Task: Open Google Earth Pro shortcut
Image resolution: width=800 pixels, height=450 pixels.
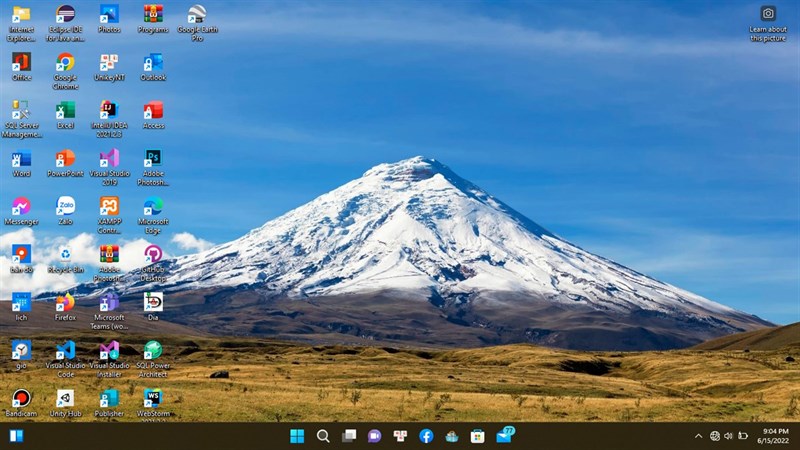Action: 197,23
